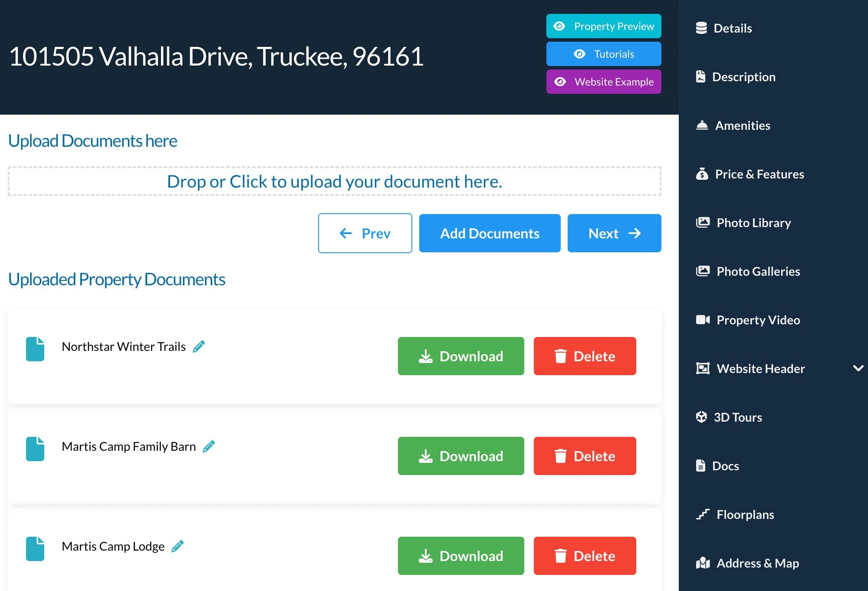Open the Details menu item
868x591 pixels.
[732, 28]
